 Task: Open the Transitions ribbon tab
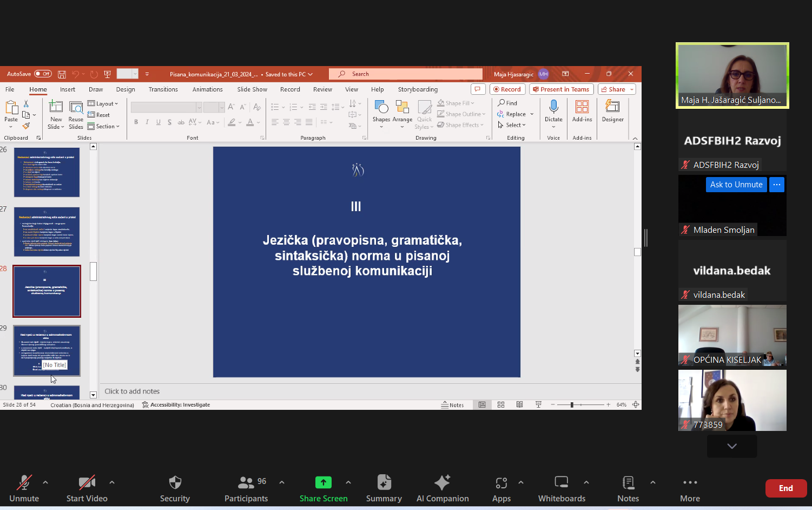coord(163,89)
